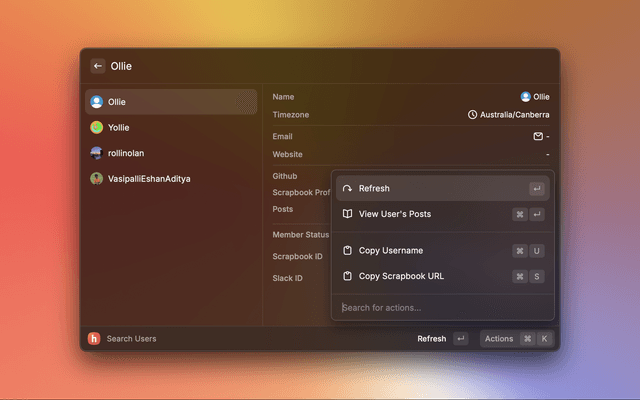Select the Yollie user row

(x=170, y=128)
